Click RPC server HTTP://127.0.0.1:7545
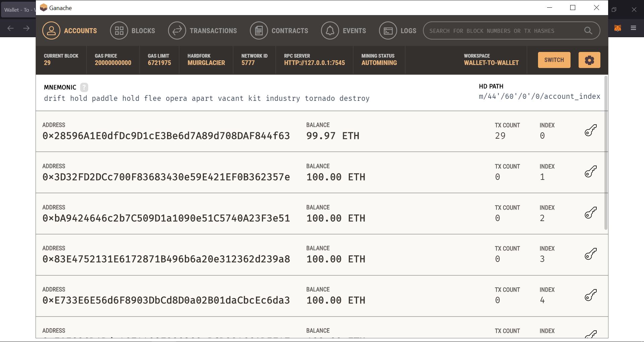644x342 pixels. [314, 63]
